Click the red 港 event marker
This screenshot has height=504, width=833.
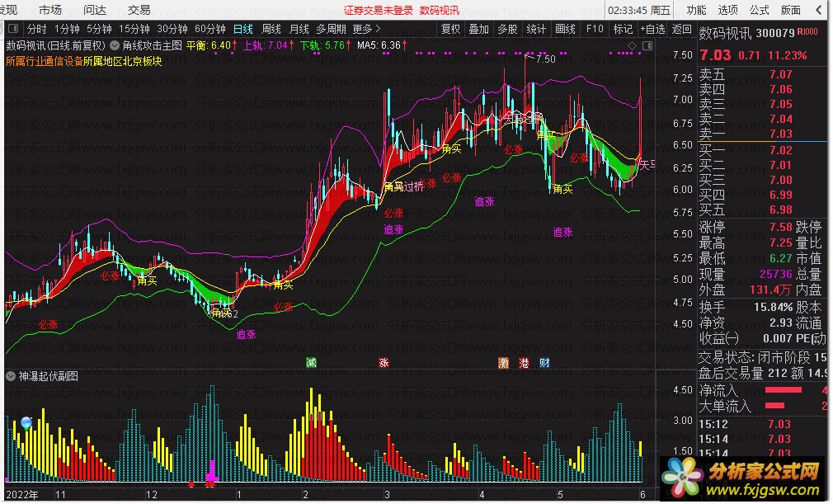point(524,363)
